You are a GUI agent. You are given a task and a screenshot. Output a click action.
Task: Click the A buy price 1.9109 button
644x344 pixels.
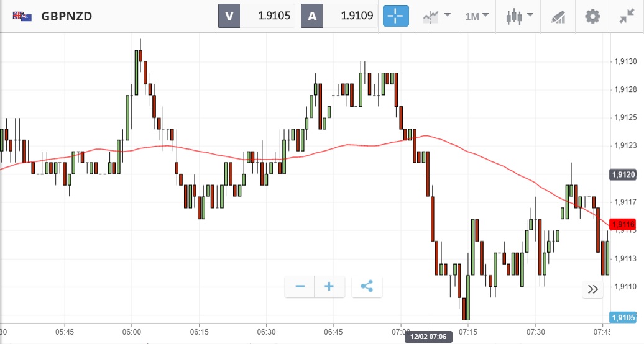click(339, 16)
